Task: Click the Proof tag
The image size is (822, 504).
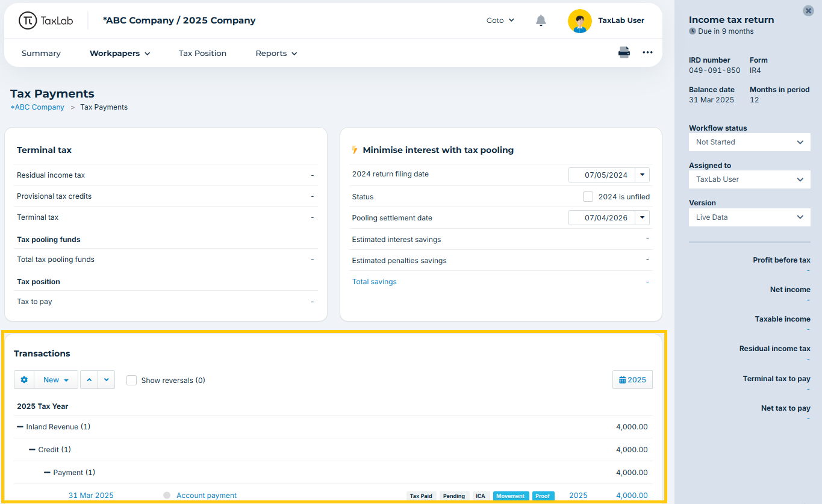Action: pos(543,496)
